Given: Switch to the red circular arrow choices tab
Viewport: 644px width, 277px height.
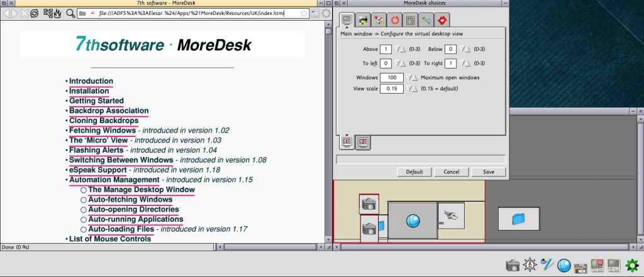Looking at the screenshot, I should (396, 20).
